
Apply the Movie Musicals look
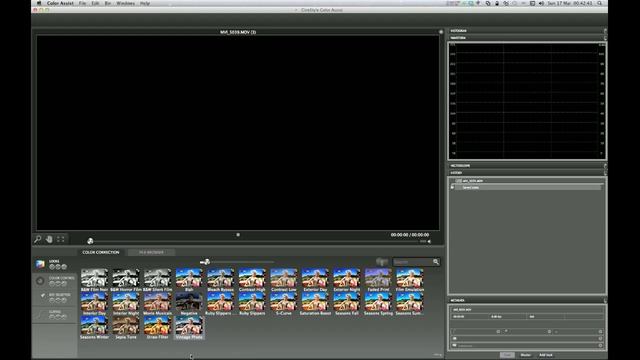click(158, 303)
